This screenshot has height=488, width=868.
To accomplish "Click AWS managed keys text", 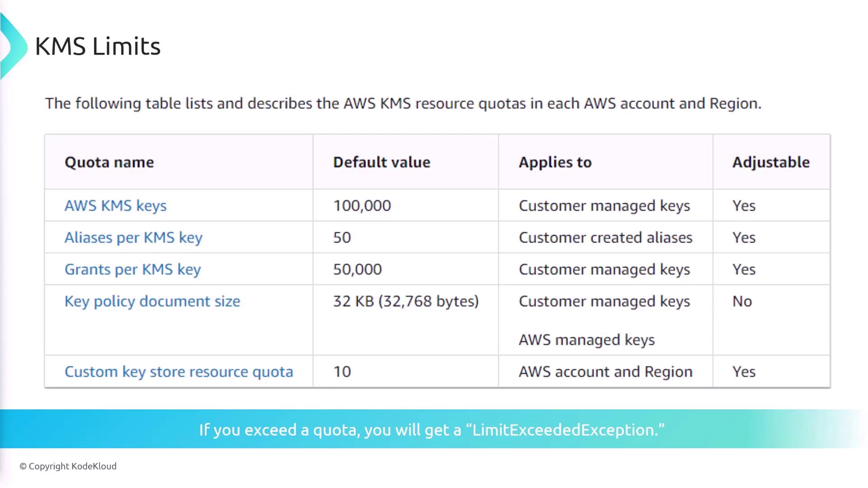I will [586, 340].
